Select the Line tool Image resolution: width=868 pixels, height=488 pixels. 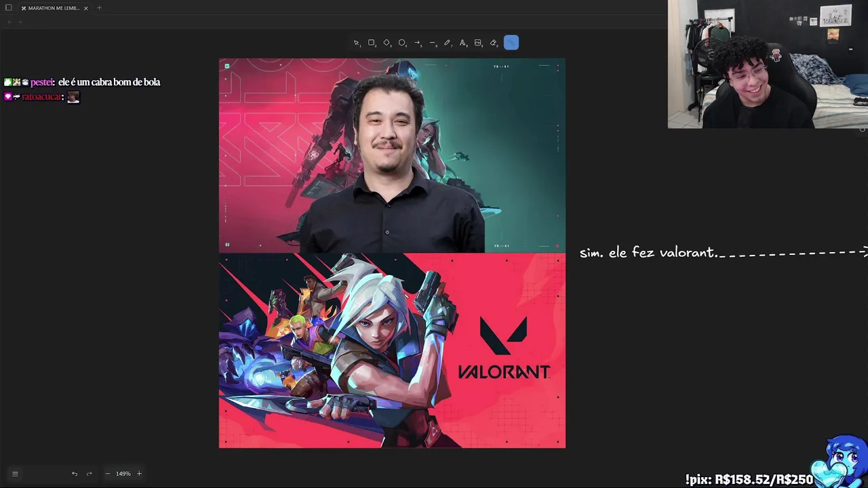pyautogui.click(x=433, y=43)
